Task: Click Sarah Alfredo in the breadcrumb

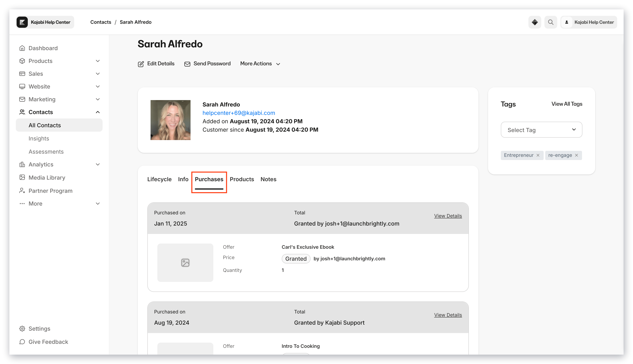Action: (135, 22)
